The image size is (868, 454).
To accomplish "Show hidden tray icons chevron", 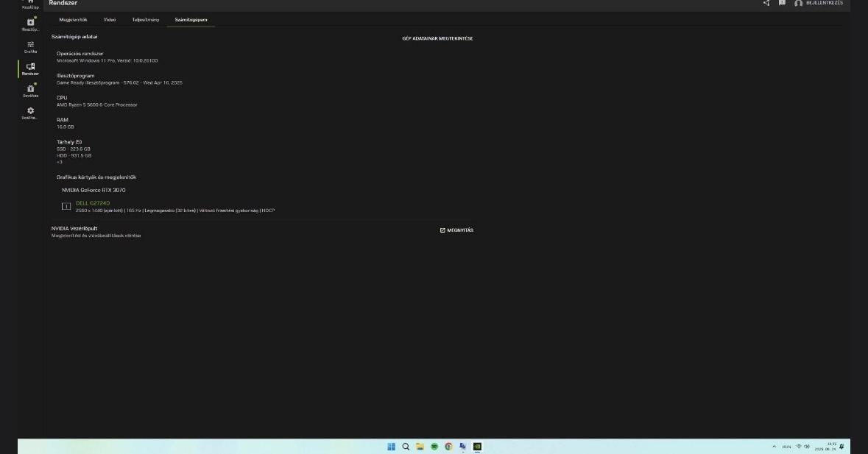I will click(774, 446).
